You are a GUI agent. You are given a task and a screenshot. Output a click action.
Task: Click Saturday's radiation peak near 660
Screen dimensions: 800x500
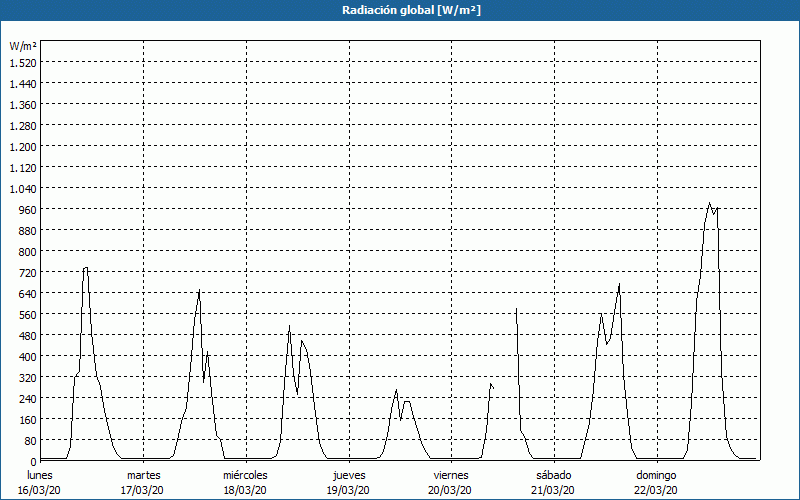tap(619, 284)
